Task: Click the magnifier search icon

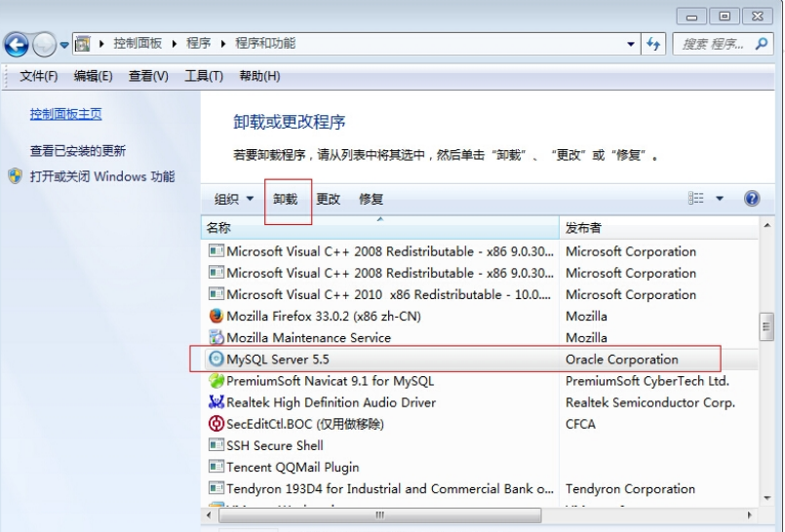Action: coord(762,44)
